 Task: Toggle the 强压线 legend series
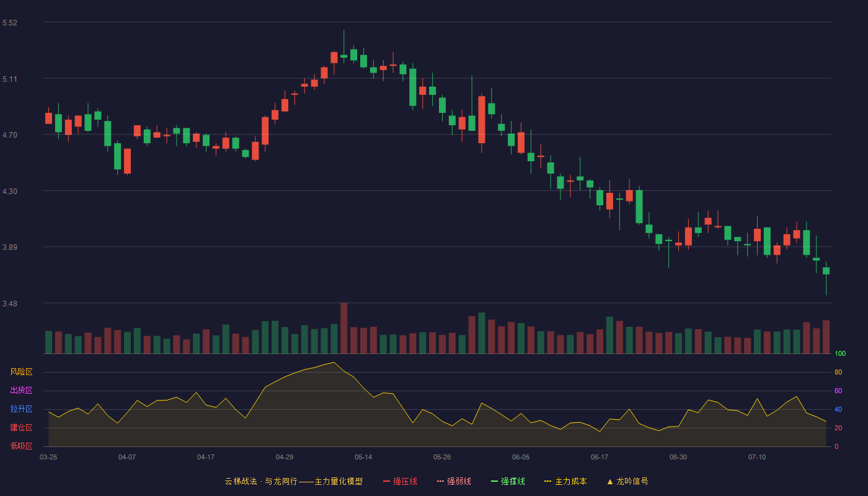[x=400, y=481]
